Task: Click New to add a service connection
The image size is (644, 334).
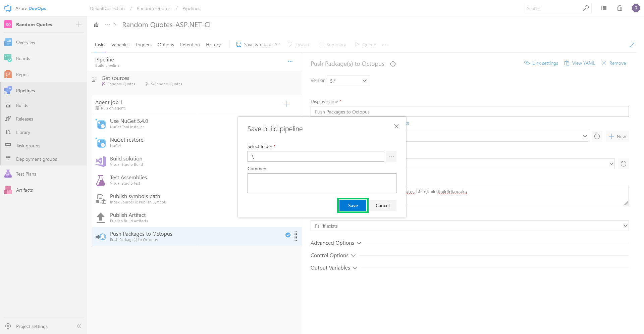Action: [617, 136]
